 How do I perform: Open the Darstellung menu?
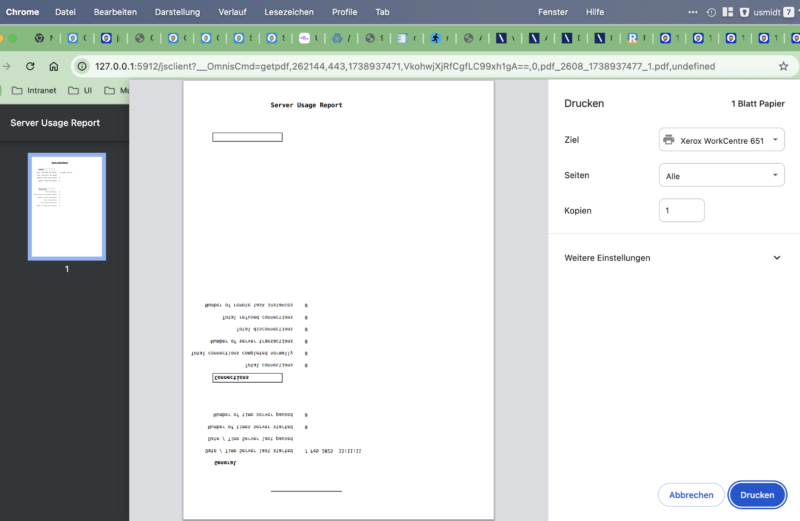coord(177,12)
